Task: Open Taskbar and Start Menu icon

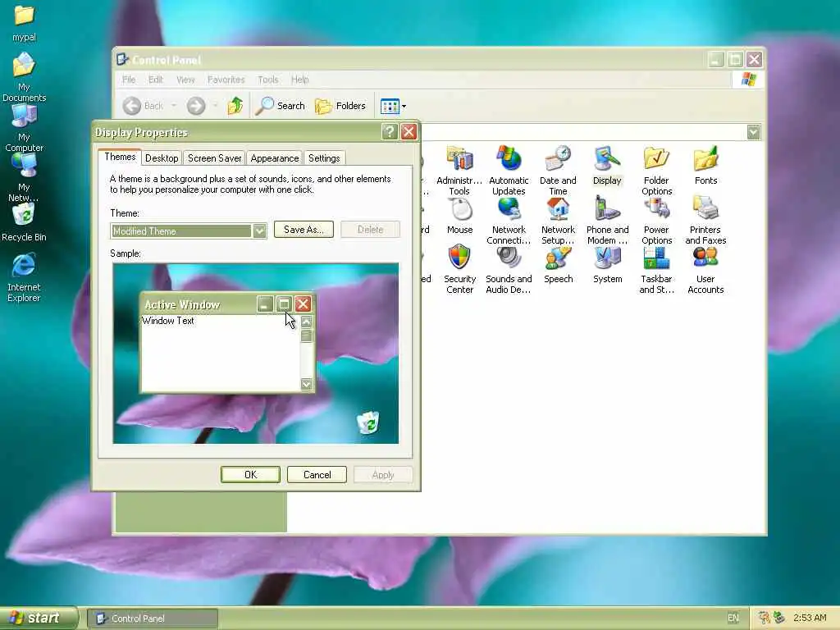Action: [656, 269]
